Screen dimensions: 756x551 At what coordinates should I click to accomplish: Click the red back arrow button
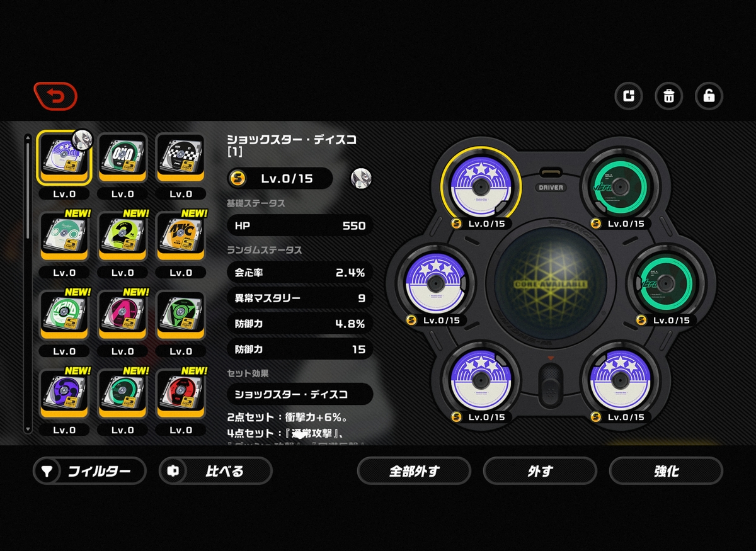[x=55, y=97]
